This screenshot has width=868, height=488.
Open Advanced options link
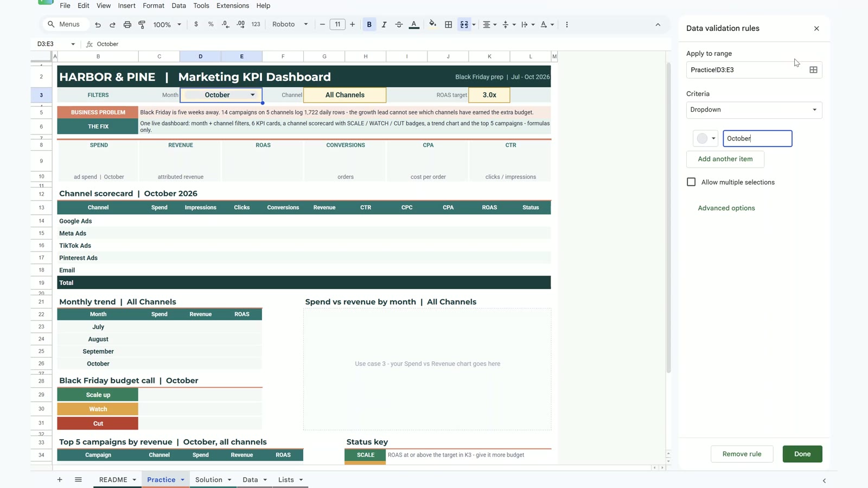coord(726,208)
